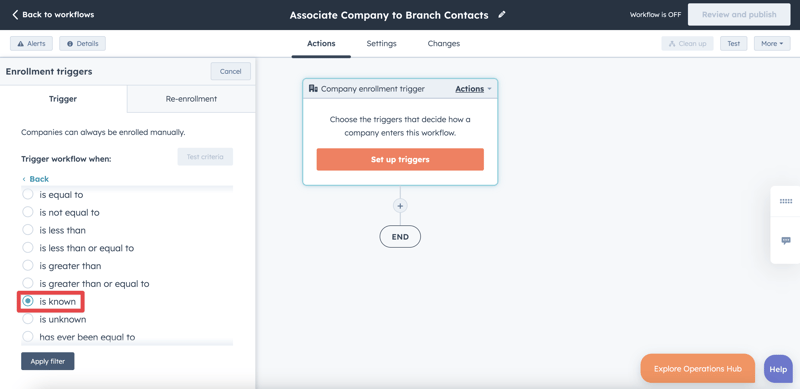
Task: Switch to the Re-enrollment tab
Action: (191, 99)
